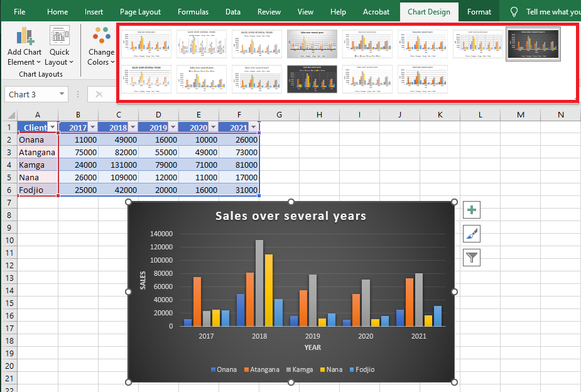The height and width of the screenshot is (392, 581).
Task: Click the cancel X in formula bar
Action: [x=99, y=94]
